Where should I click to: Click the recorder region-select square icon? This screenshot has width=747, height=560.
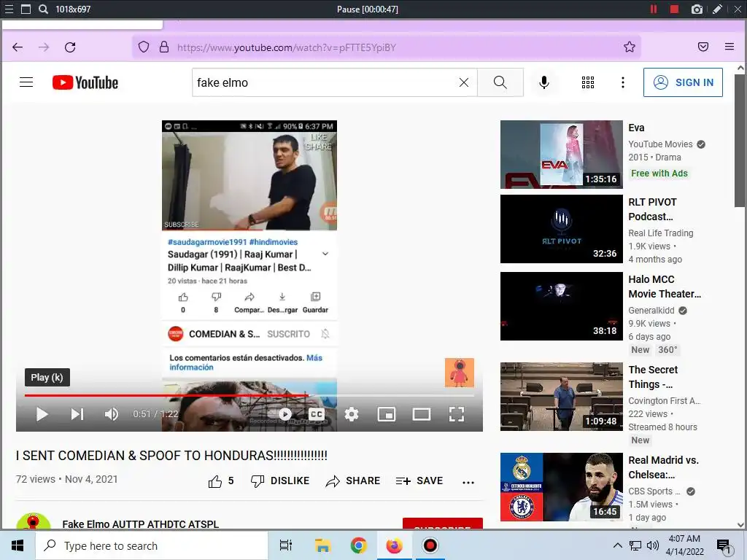(26, 9)
